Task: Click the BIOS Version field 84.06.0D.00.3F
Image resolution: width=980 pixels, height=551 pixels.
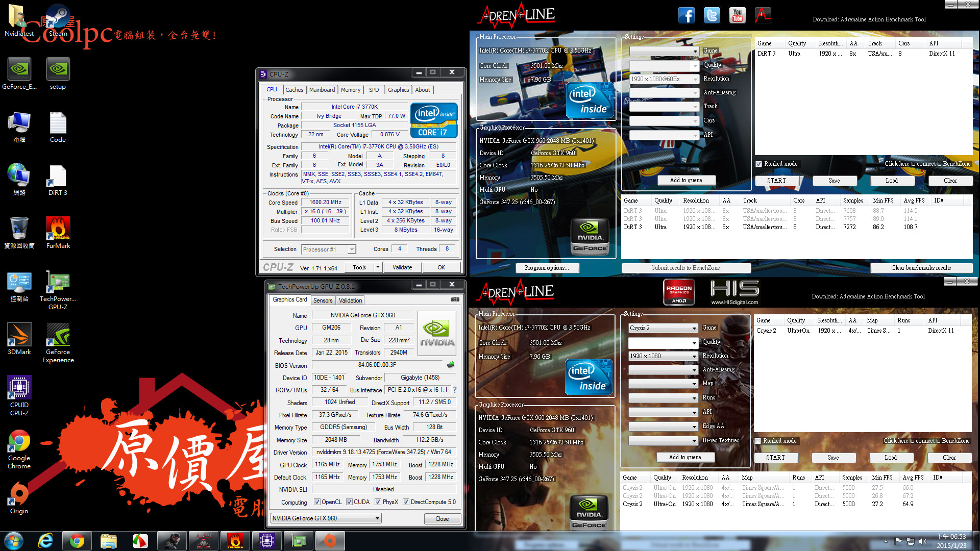Action: point(377,365)
